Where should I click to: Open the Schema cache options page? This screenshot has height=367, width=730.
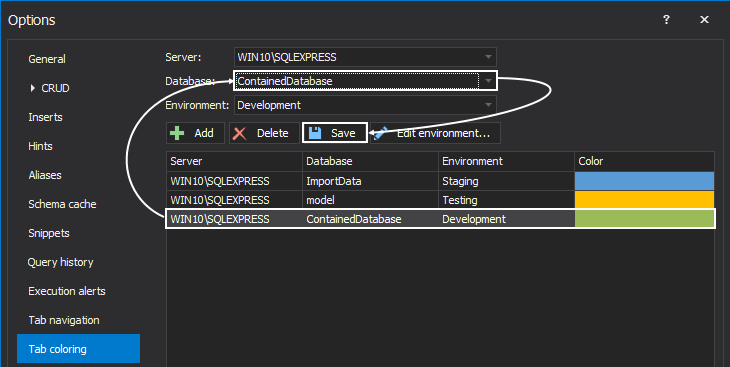coord(62,204)
